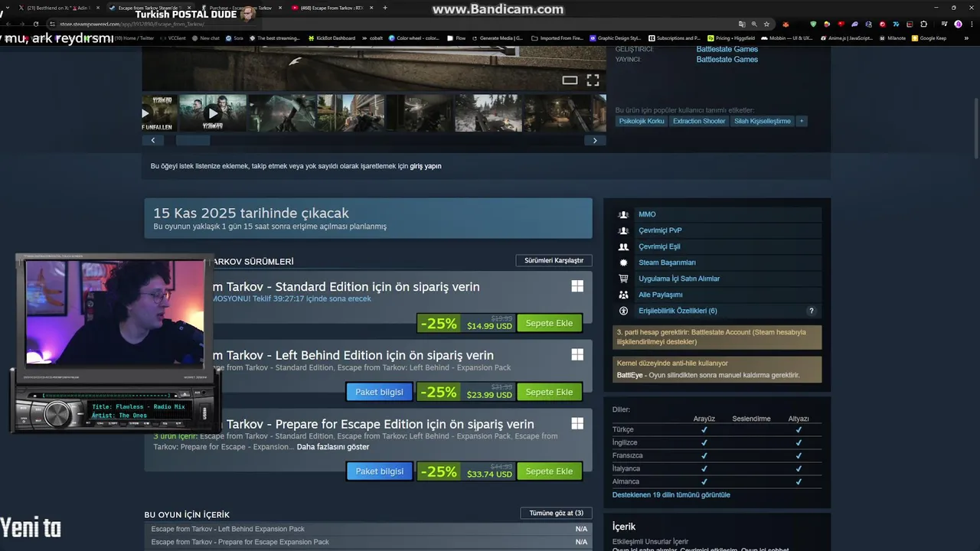Click the Sürümleri Karşılaştır button
Screen dimensions: 980x551
pyautogui.click(x=554, y=261)
